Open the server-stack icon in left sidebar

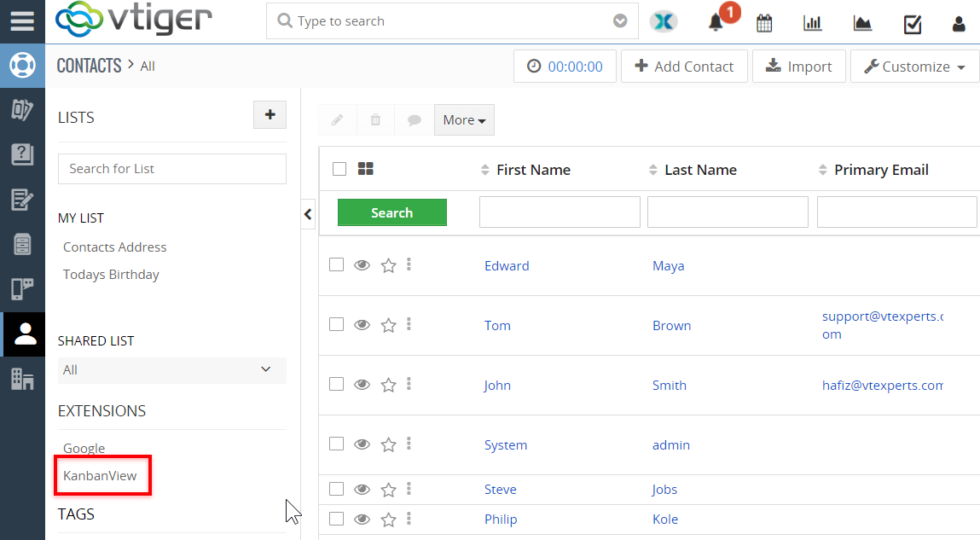[22, 244]
